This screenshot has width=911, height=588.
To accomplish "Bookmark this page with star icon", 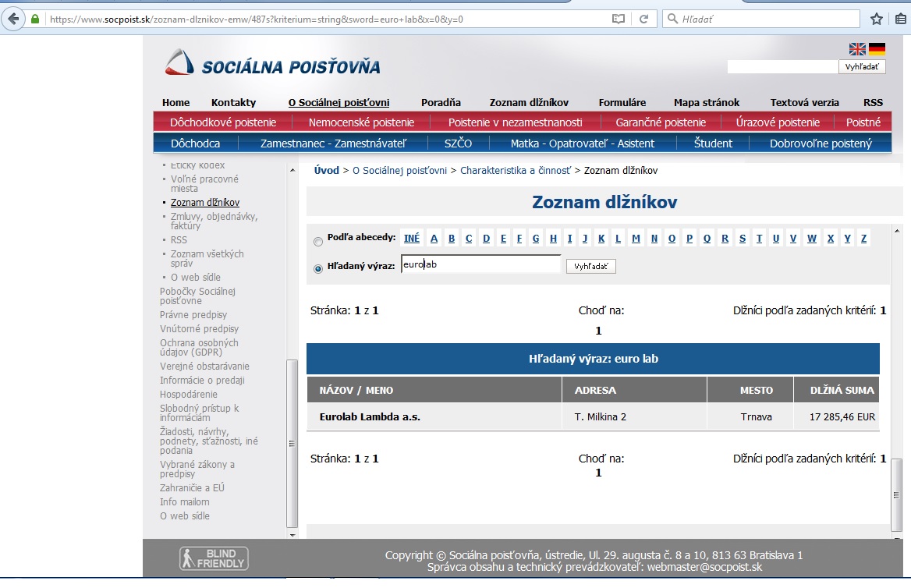I will click(876, 19).
